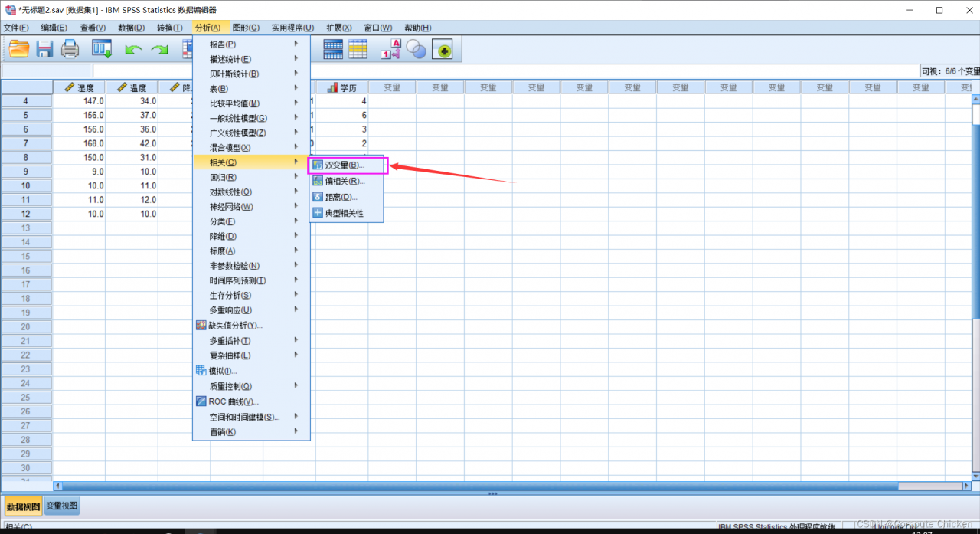Choose 双变量(B)... from the correlate submenu
Viewport: 980px width, 534px height.
(346, 165)
